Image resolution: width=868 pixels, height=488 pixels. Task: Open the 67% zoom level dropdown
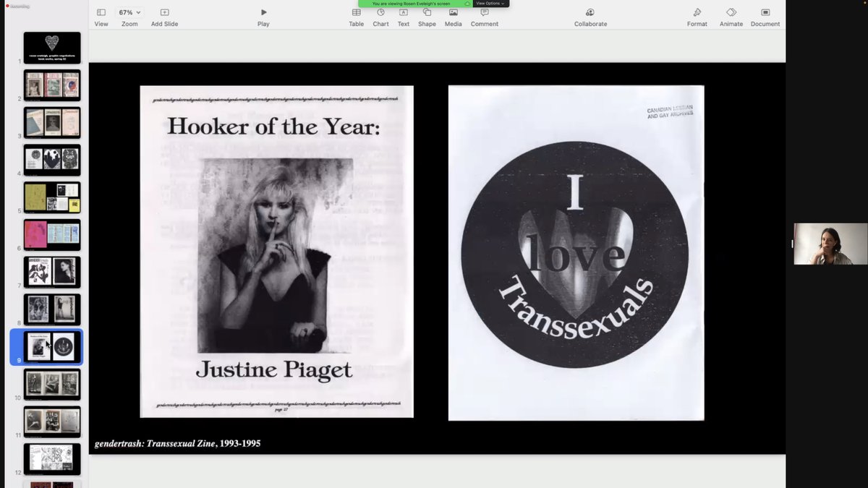(129, 12)
